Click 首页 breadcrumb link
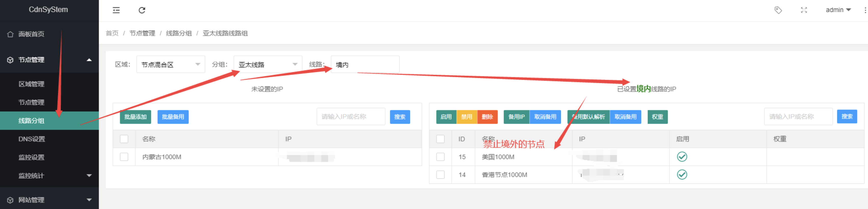The image size is (868, 209). [112, 33]
